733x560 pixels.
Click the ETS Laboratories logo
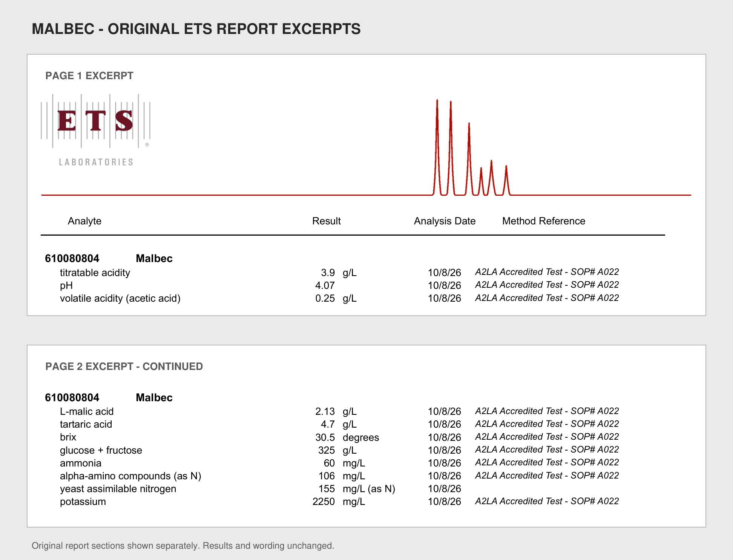pyautogui.click(x=96, y=130)
